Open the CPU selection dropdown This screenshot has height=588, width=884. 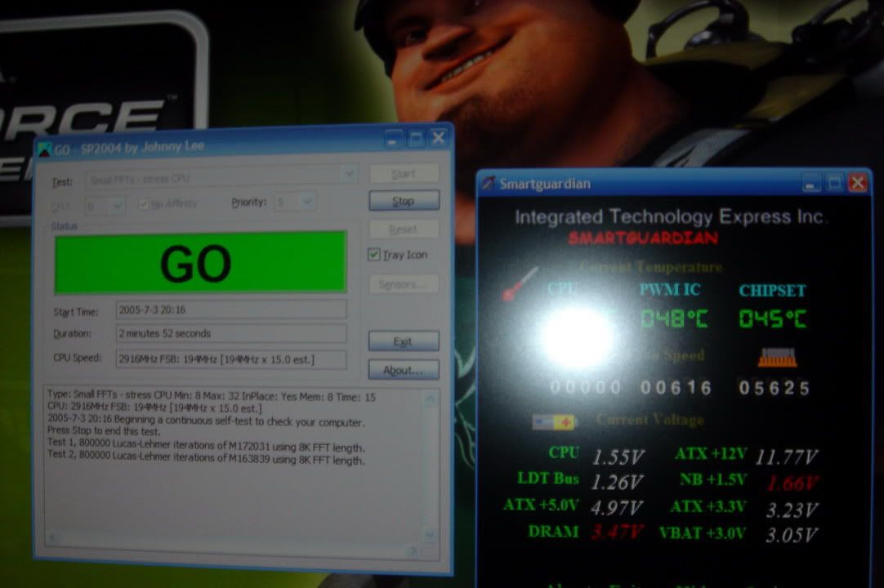coord(117,206)
